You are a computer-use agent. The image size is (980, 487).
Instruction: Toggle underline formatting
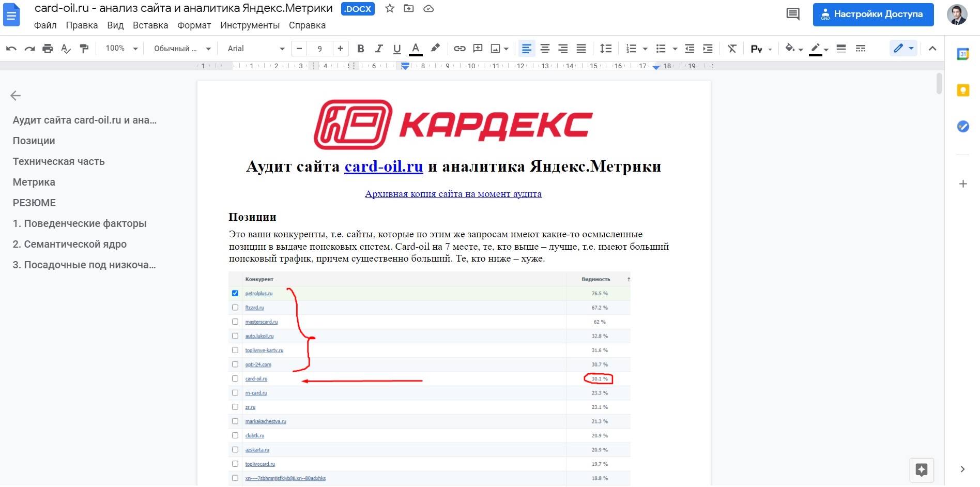tap(397, 48)
